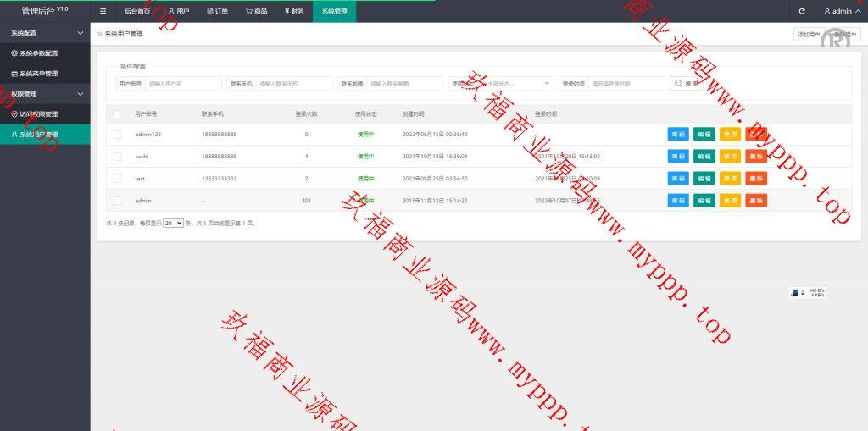Tick the checkbox for user admin123
This screenshot has width=868, height=431.
coord(118,135)
